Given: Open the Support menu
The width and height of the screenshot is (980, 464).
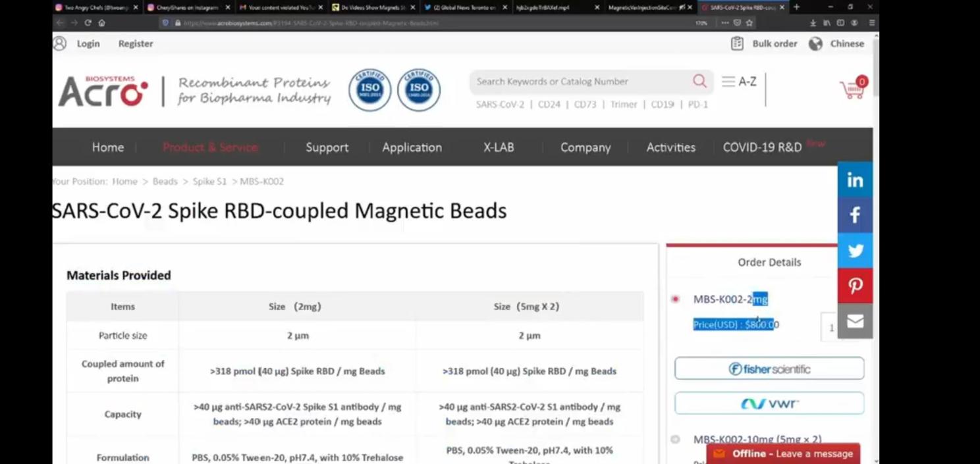Looking at the screenshot, I should (327, 147).
